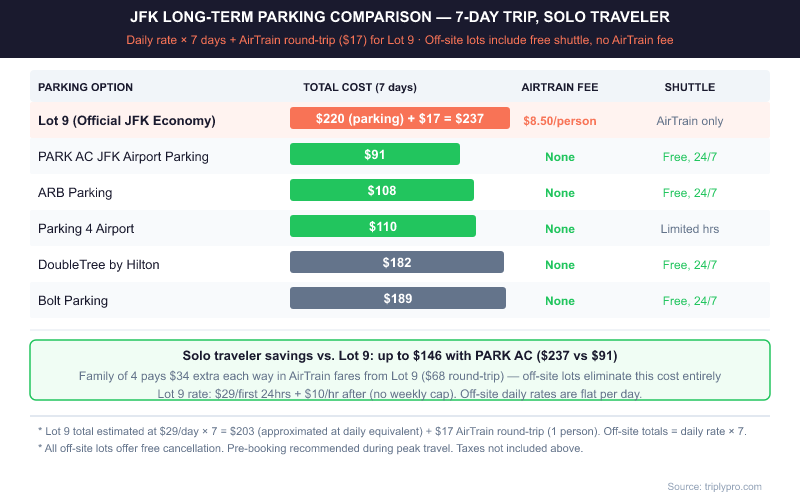Click the $189 Bolt Parking bar
Image resolution: width=800 pixels, height=500 pixels.
tap(398, 299)
